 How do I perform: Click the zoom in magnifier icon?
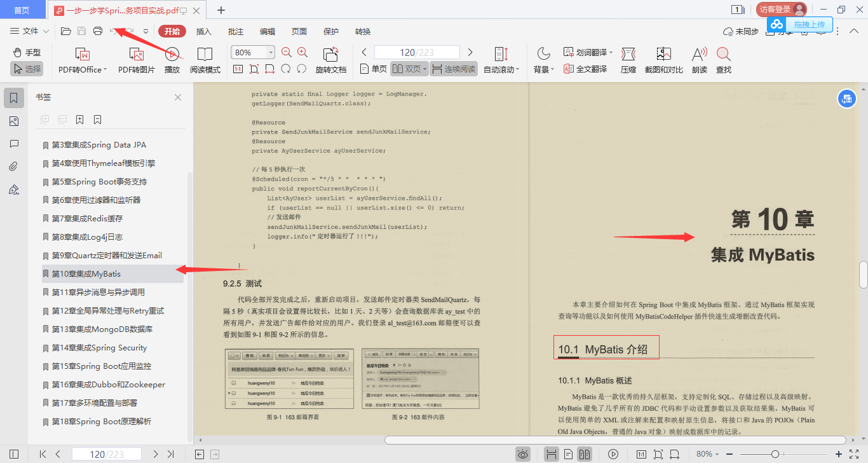pos(302,53)
